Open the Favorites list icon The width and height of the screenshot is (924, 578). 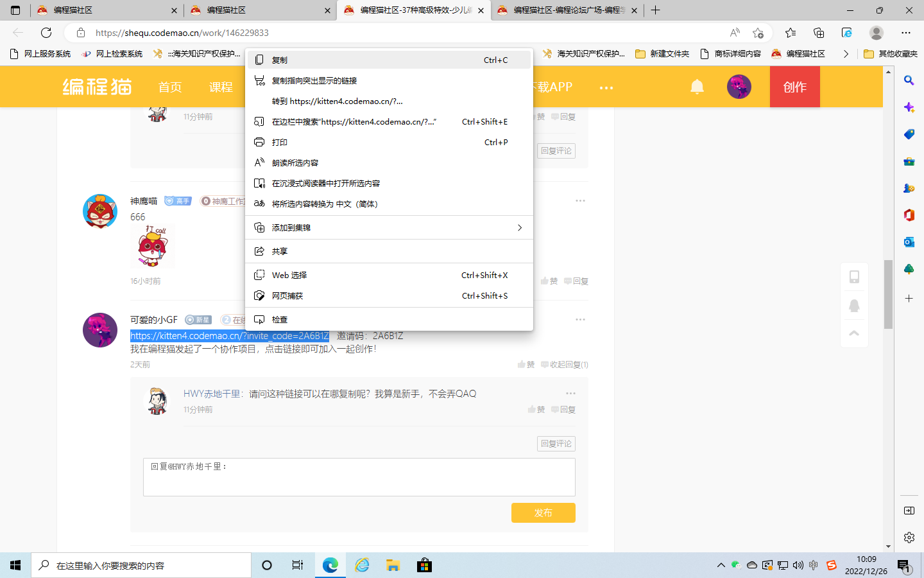[x=791, y=33]
